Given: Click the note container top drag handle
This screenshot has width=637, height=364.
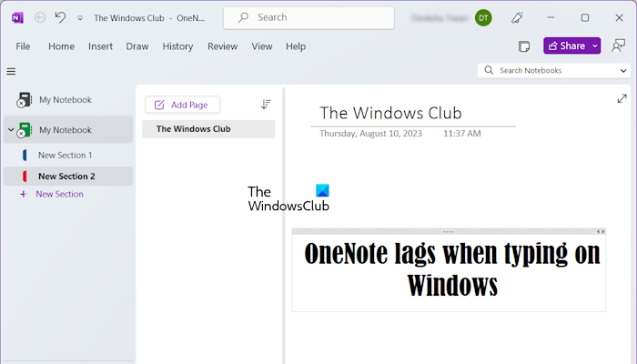Looking at the screenshot, I should pyautogui.click(x=448, y=231).
